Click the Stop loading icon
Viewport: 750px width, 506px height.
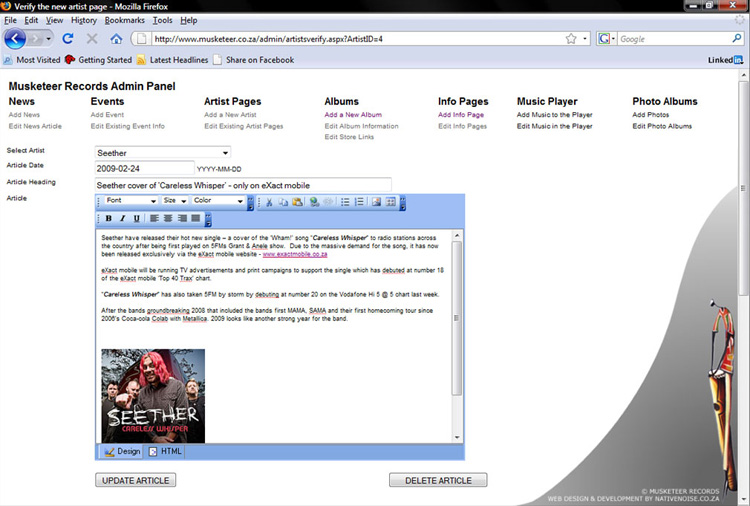pyautogui.click(x=92, y=39)
